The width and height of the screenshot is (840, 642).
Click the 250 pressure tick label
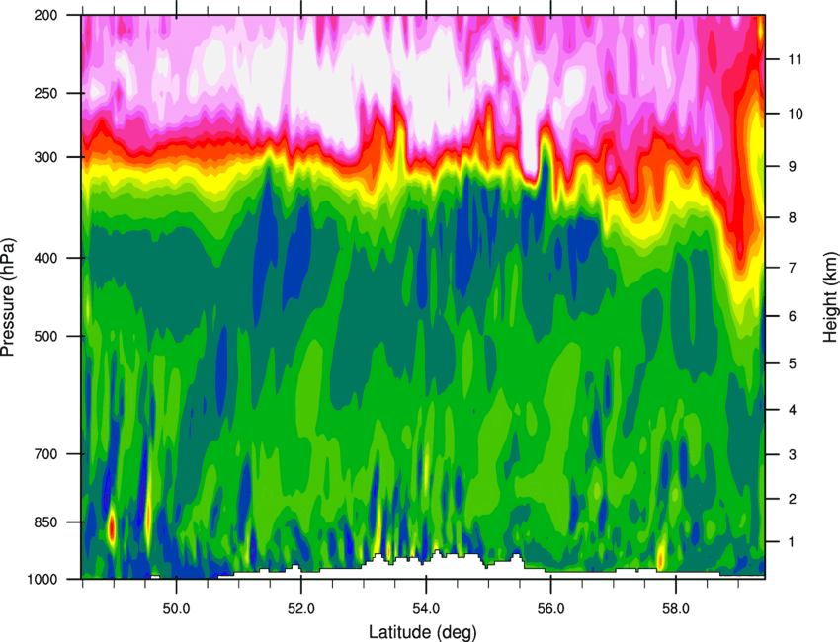click(46, 93)
